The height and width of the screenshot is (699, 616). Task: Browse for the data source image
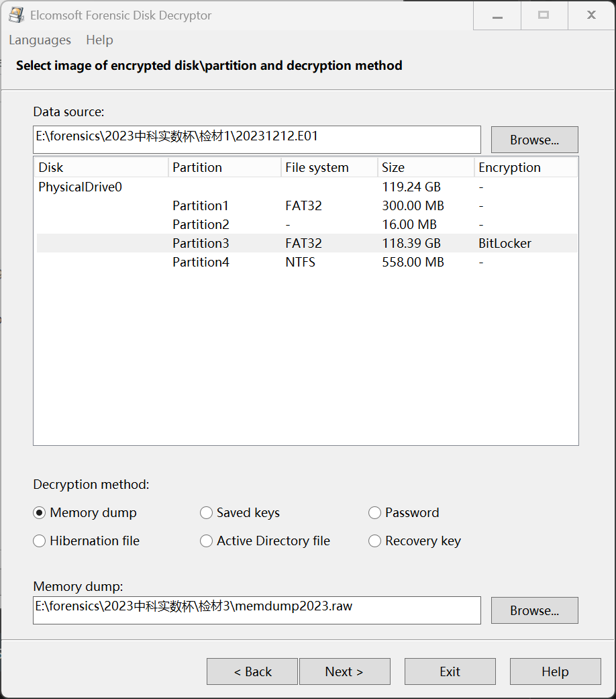[534, 140]
